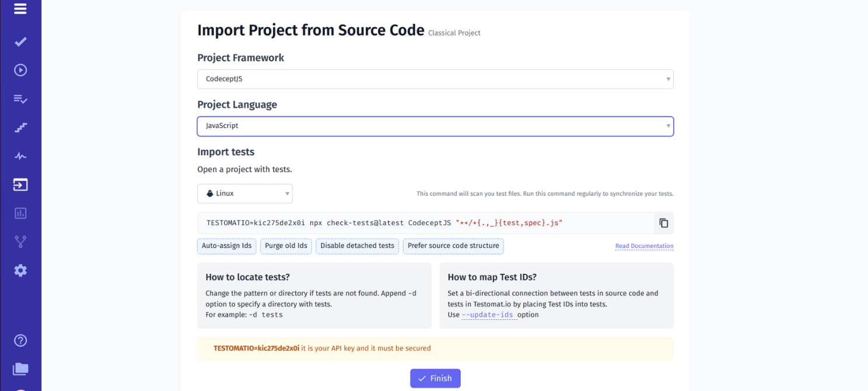This screenshot has height=391, width=868.
Task: Open Runs via the play circle icon
Action: tap(20, 69)
